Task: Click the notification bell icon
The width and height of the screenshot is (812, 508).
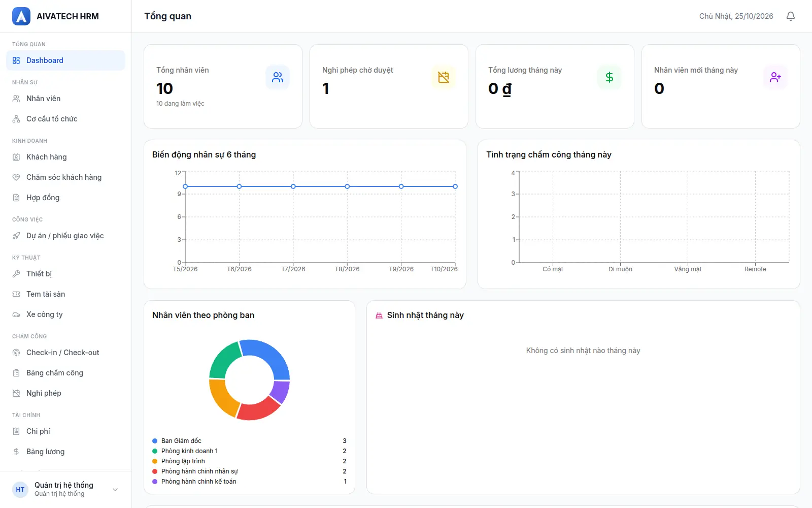Action: tap(791, 16)
